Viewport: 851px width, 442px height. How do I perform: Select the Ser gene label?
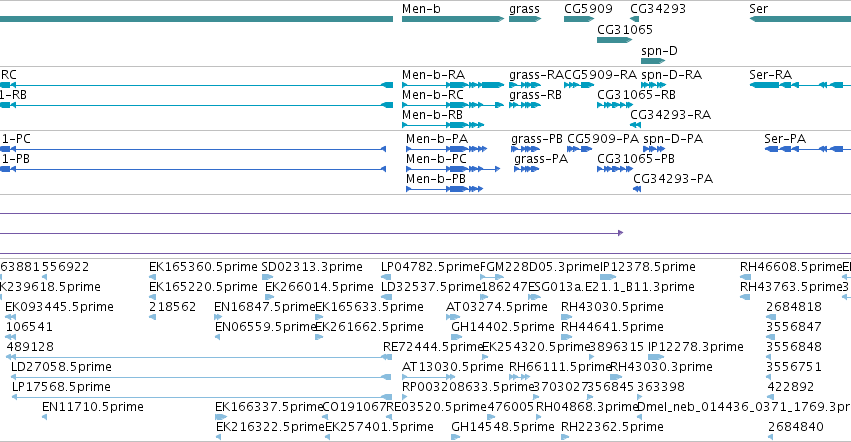[758, 9]
